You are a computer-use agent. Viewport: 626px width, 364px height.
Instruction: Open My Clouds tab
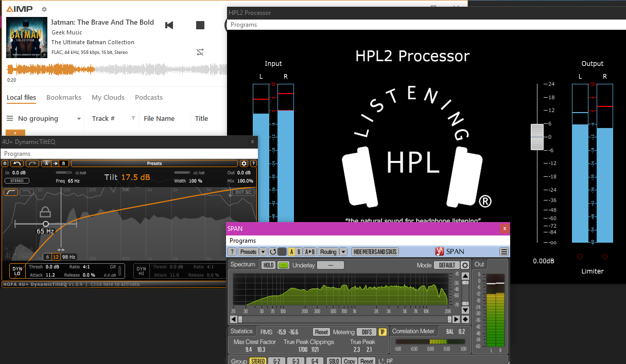click(x=108, y=97)
